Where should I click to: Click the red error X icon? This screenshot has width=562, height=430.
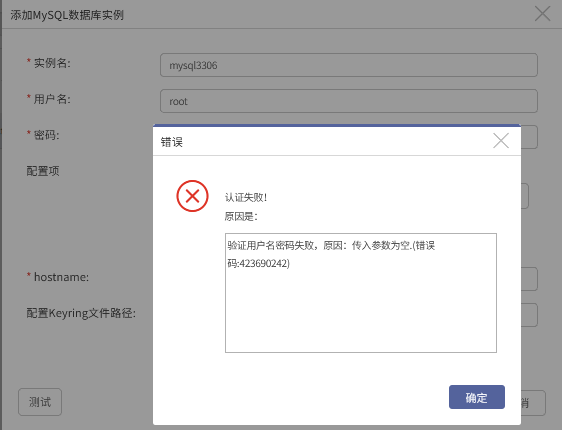pyautogui.click(x=192, y=196)
